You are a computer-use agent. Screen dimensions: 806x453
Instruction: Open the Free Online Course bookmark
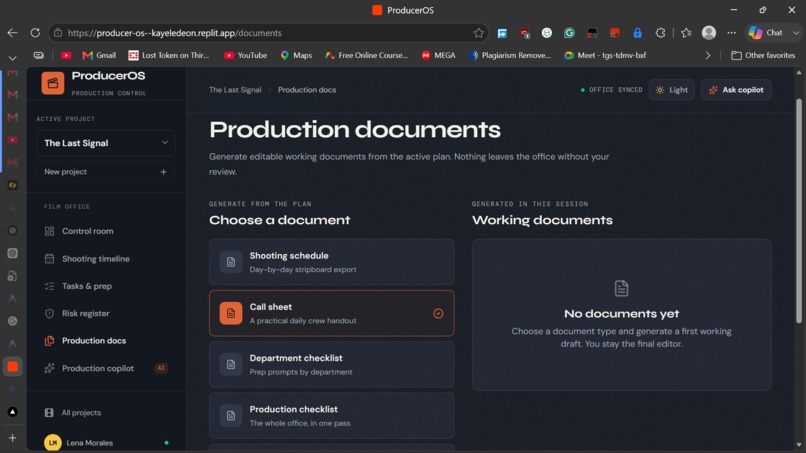click(x=367, y=55)
